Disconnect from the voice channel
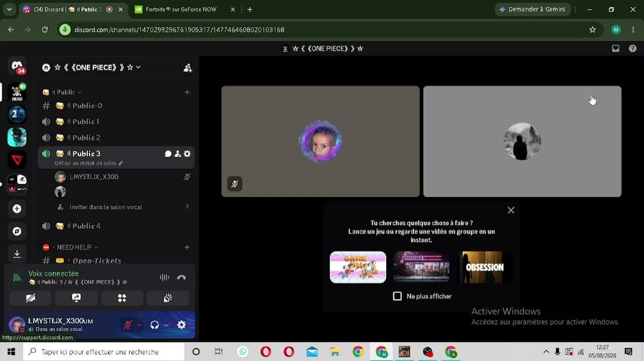 [182, 277]
